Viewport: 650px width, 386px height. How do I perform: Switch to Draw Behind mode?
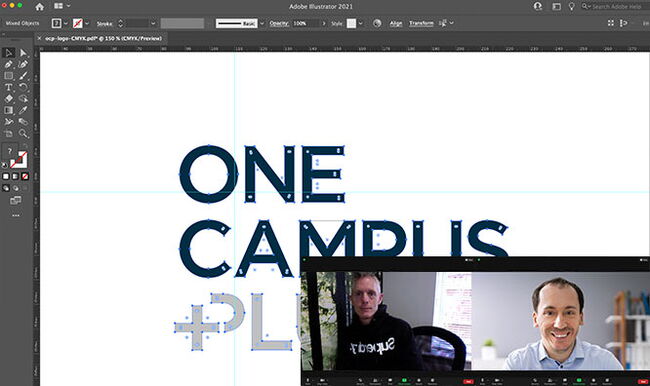tap(15, 188)
